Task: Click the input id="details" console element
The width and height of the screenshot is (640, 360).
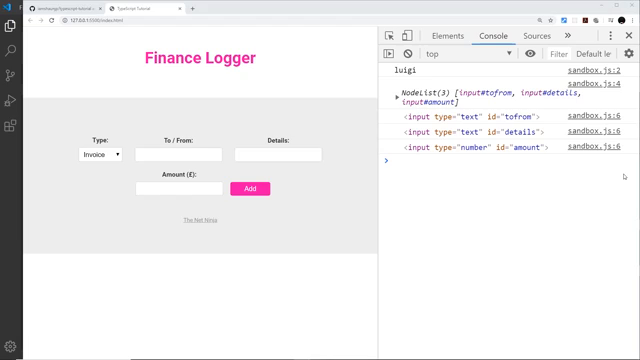Action: pos(473,132)
